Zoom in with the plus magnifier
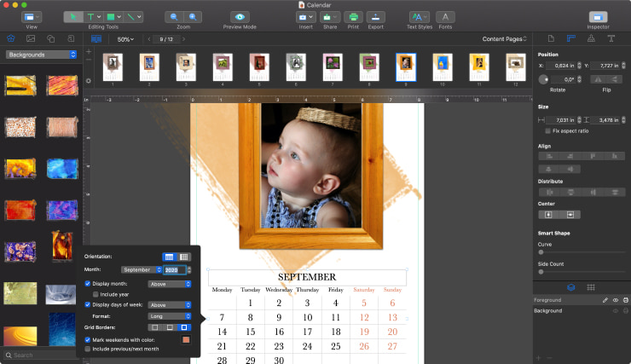The image size is (631, 364). point(193,17)
